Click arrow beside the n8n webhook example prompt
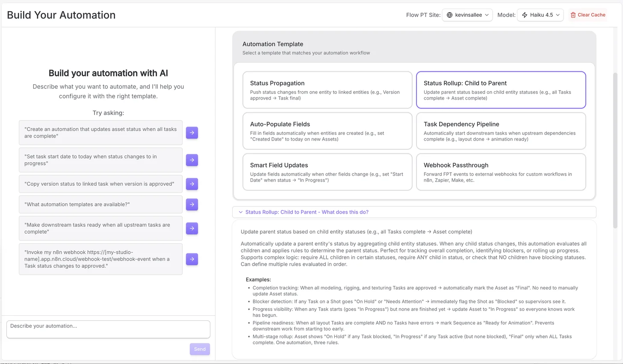The image size is (623, 364). (x=192, y=259)
